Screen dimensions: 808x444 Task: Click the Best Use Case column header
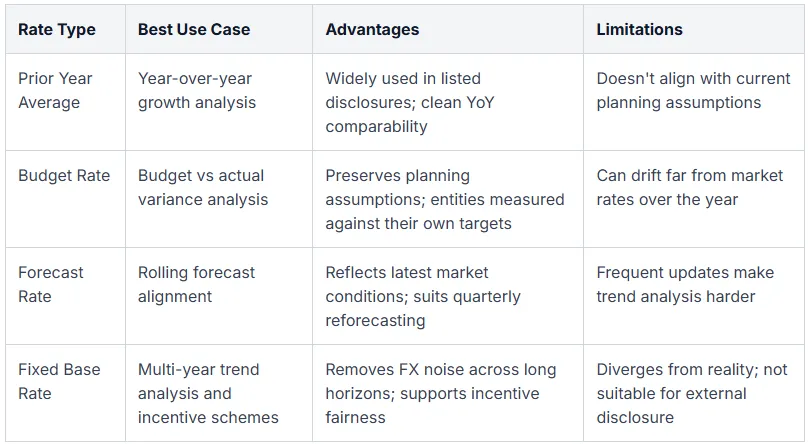[219, 29]
